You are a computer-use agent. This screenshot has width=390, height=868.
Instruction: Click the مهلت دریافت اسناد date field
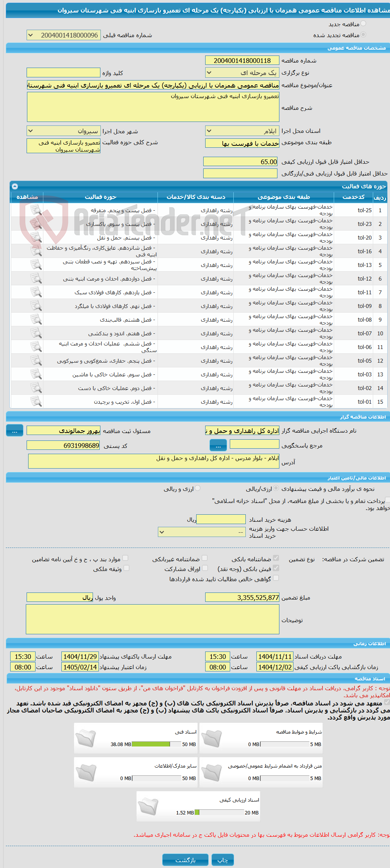pyautogui.click(x=275, y=657)
